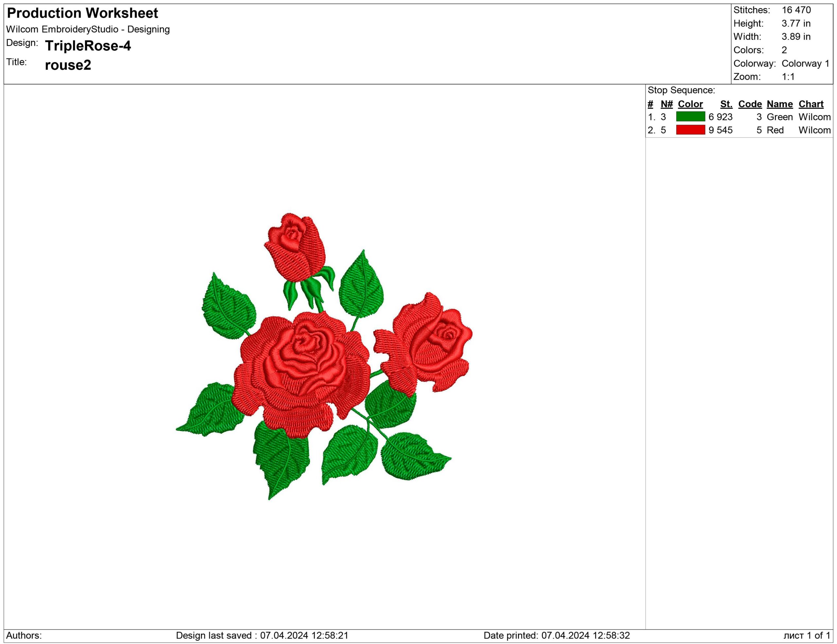Viewport: 837px width, 644px height.
Task: Click the Code column header
Action: tap(750, 104)
